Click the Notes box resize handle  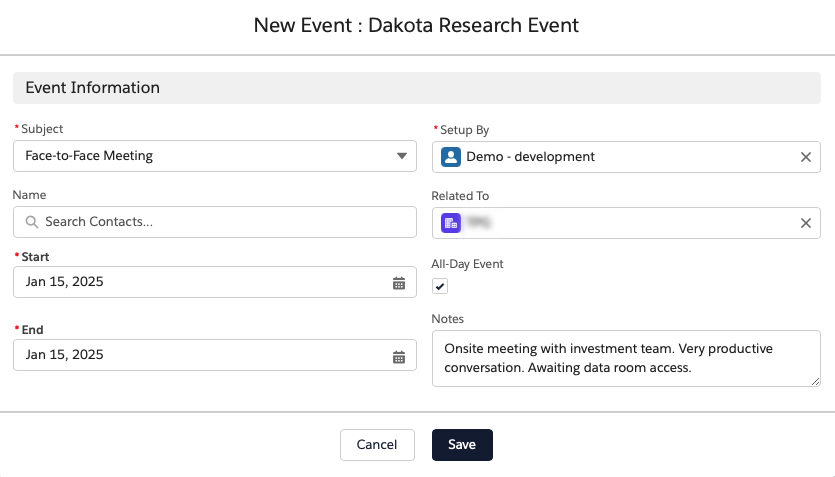tap(815, 380)
